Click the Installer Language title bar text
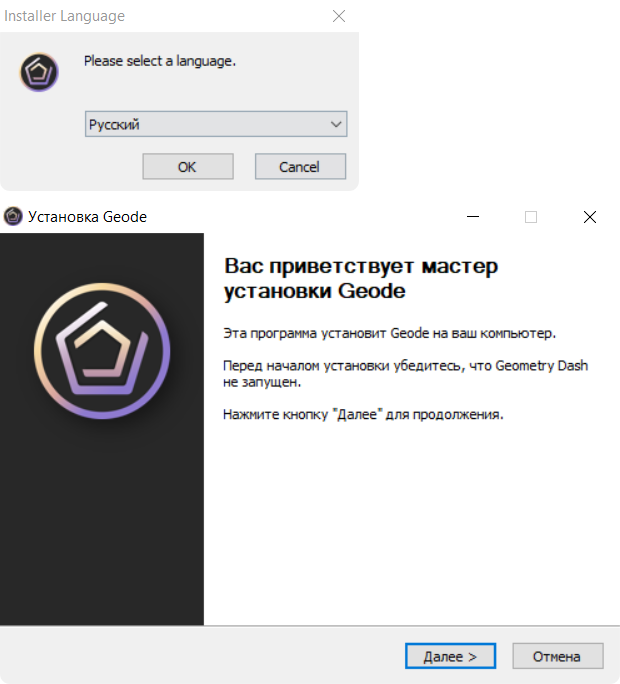Image resolution: width=620 pixels, height=684 pixels. pos(65,16)
